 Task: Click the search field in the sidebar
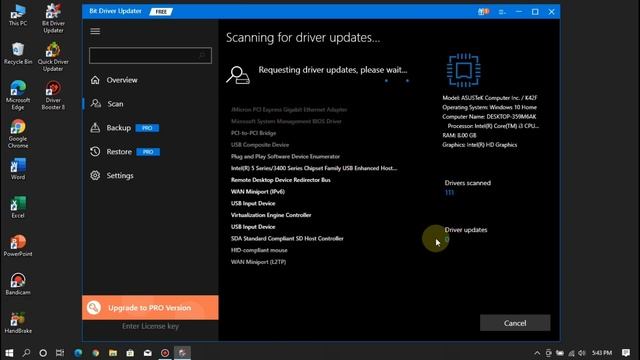click(x=150, y=56)
